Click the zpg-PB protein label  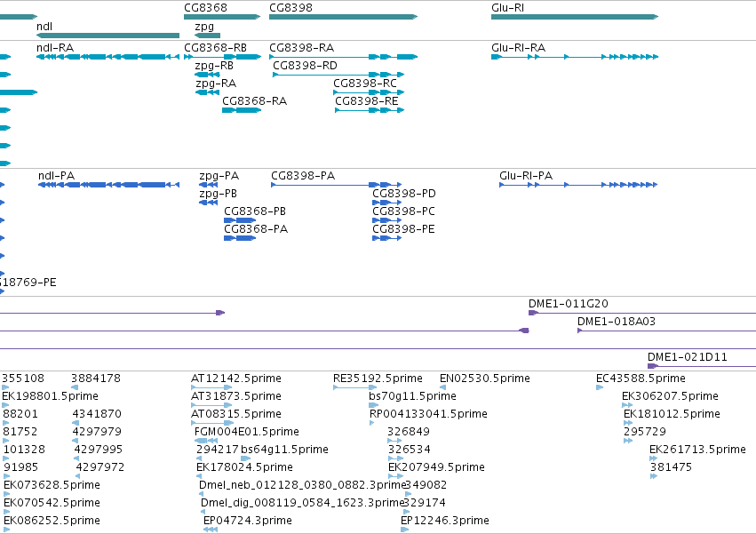[x=218, y=194]
